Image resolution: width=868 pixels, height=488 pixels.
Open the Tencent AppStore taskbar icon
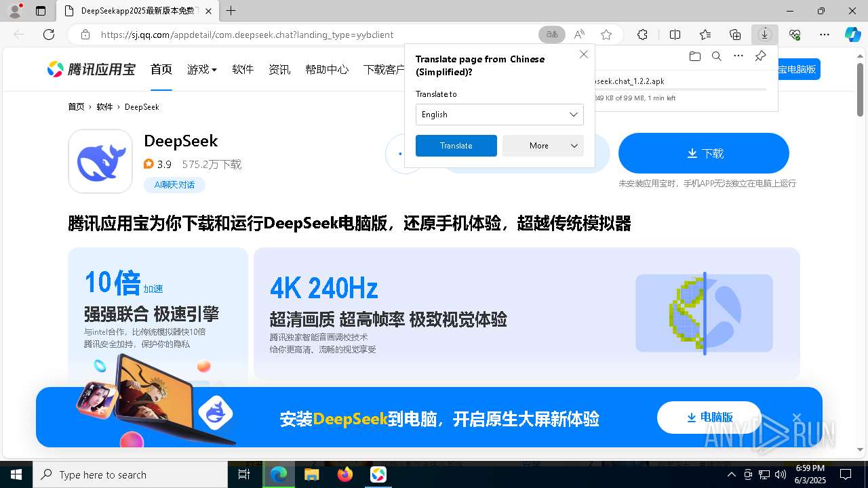pyautogui.click(x=378, y=474)
